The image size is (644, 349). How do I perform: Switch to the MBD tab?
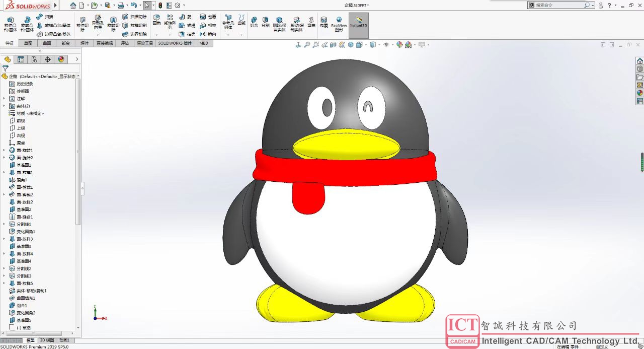[x=204, y=43]
